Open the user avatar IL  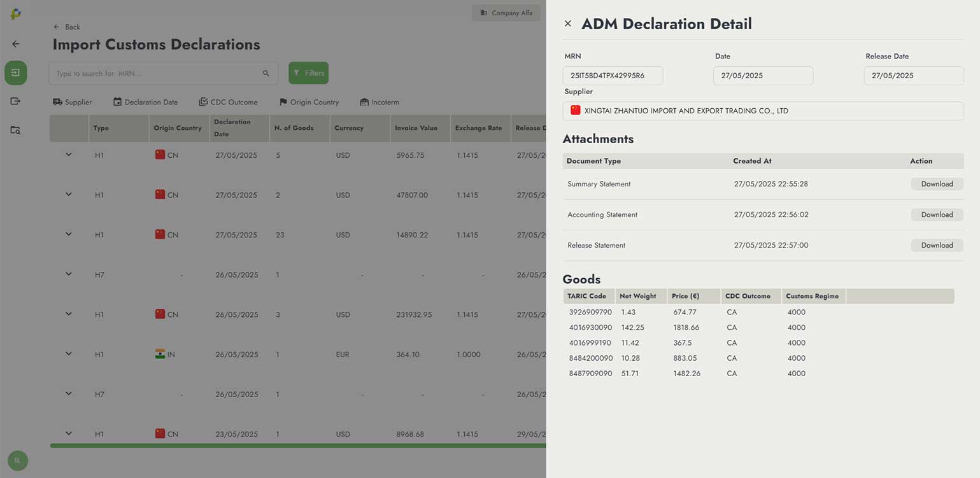(x=17, y=460)
